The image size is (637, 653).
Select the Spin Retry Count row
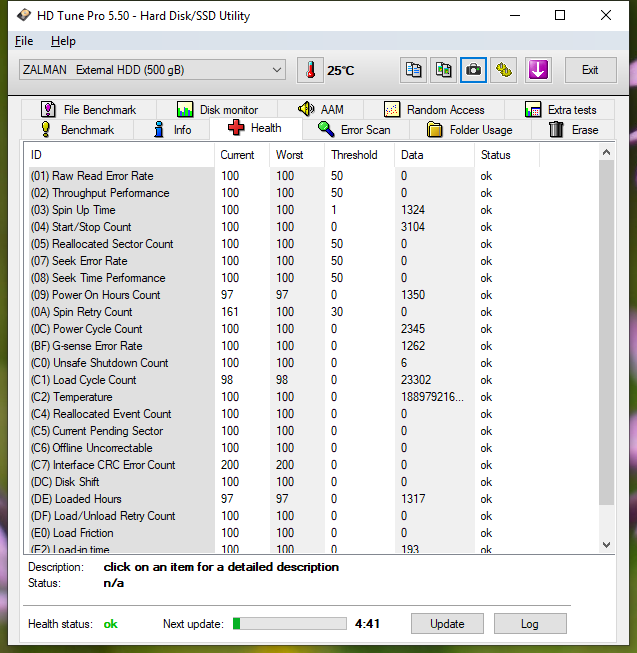[x=283, y=312]
